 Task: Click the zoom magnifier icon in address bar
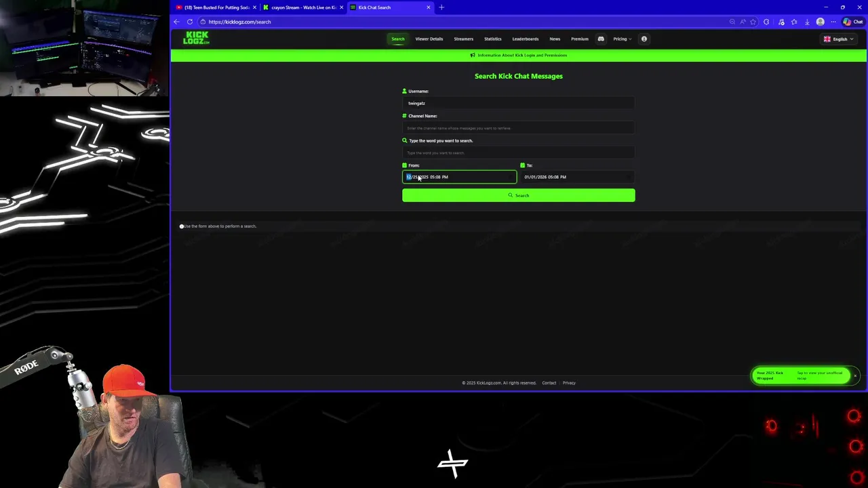coord(732,22)
